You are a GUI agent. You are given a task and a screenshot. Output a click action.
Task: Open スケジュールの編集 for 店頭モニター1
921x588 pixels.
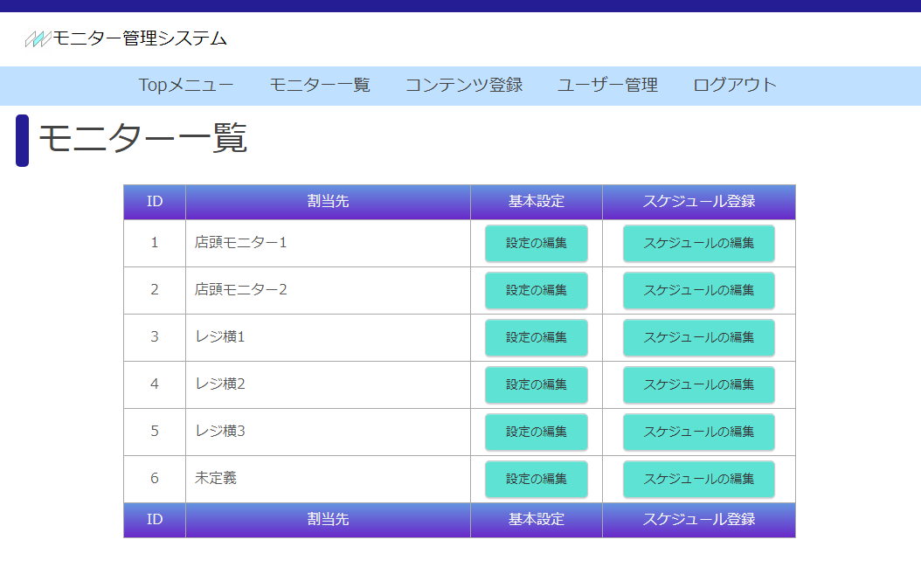tap(699, 243)
